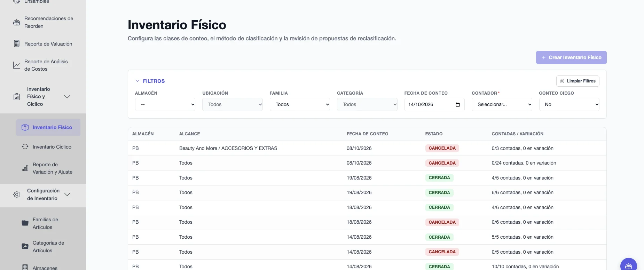Click the Limpiar Filtros button
The width and height of the screenshot is (644, 270).
point(578,81)
